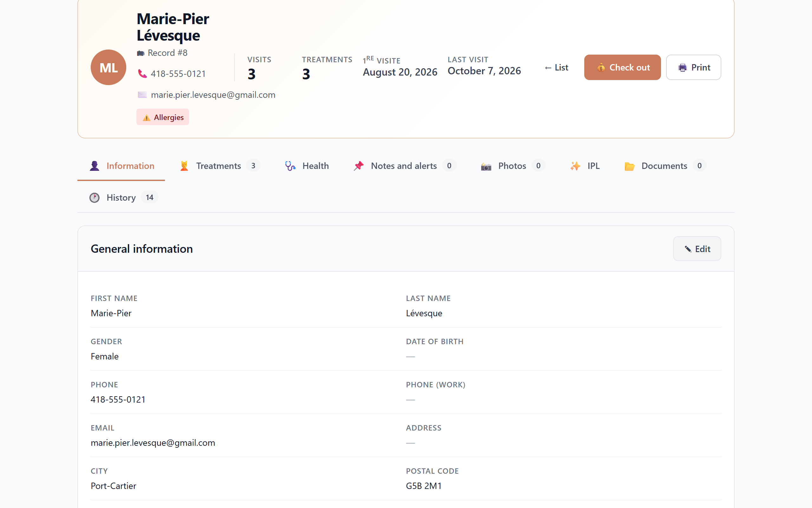The image size is (812, 508).
Task: Click the money bag icon on Check out
Action: (601, 68)
